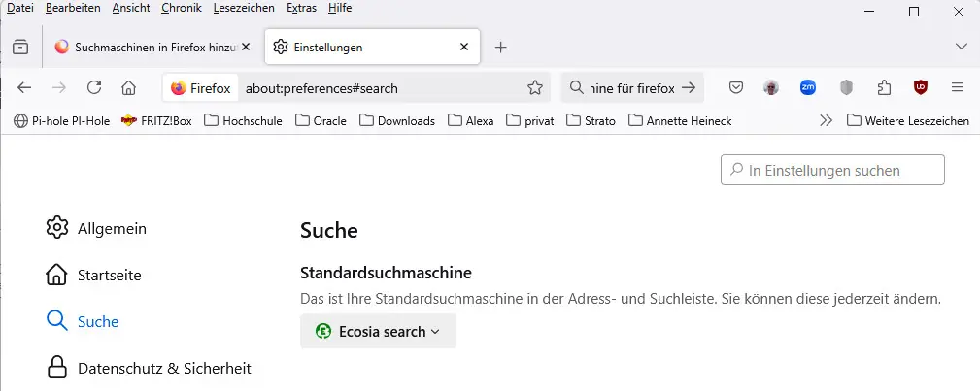Open the Allgemein settings category
The width and height of the screenshot is (980, 391).
point(96,228)
